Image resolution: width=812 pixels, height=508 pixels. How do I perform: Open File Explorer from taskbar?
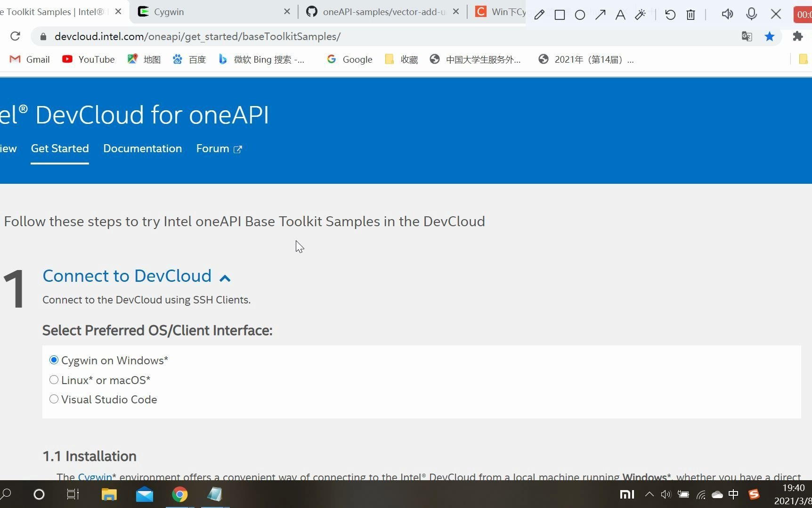(x=109, y=494)
